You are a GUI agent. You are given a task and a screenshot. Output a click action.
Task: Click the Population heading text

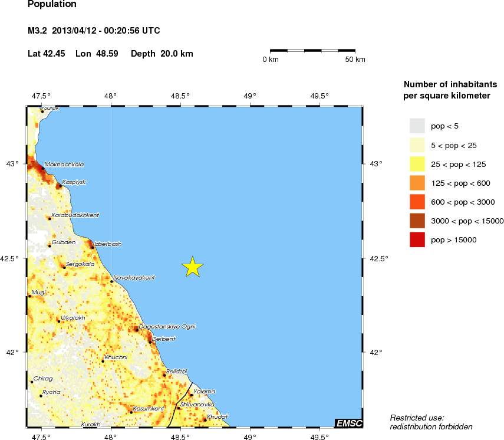tap(52, 4)
